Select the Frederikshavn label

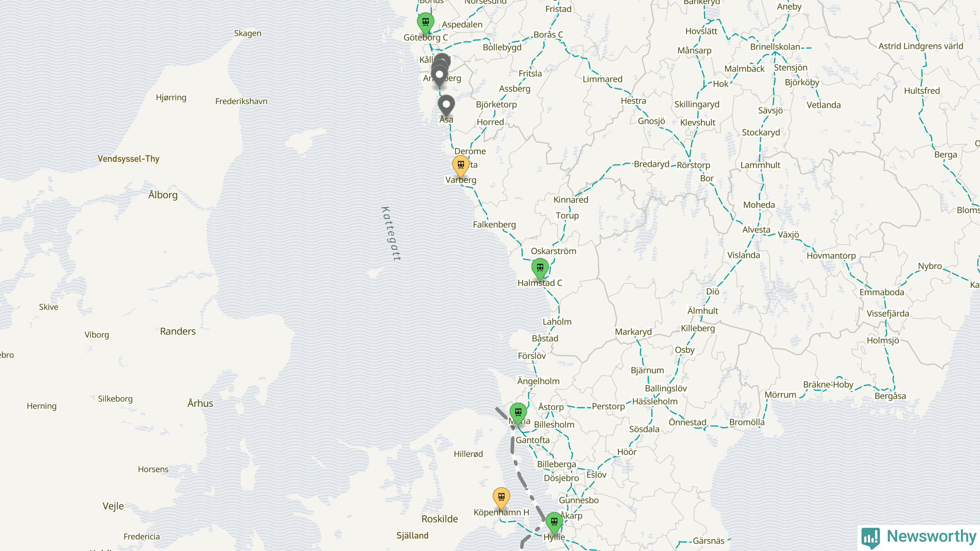tap(241, 101)
